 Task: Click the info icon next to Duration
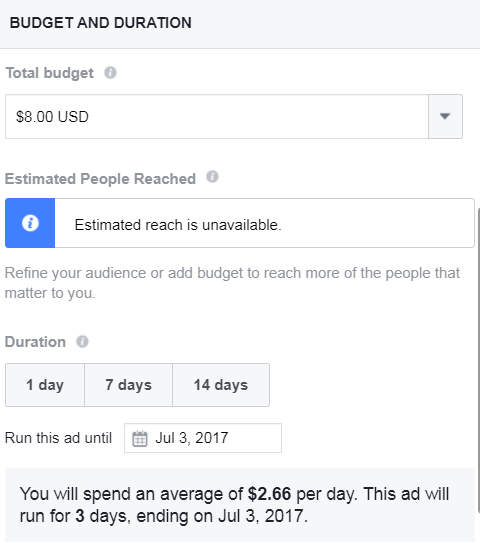pyautogui.click(x=82, y=341)
